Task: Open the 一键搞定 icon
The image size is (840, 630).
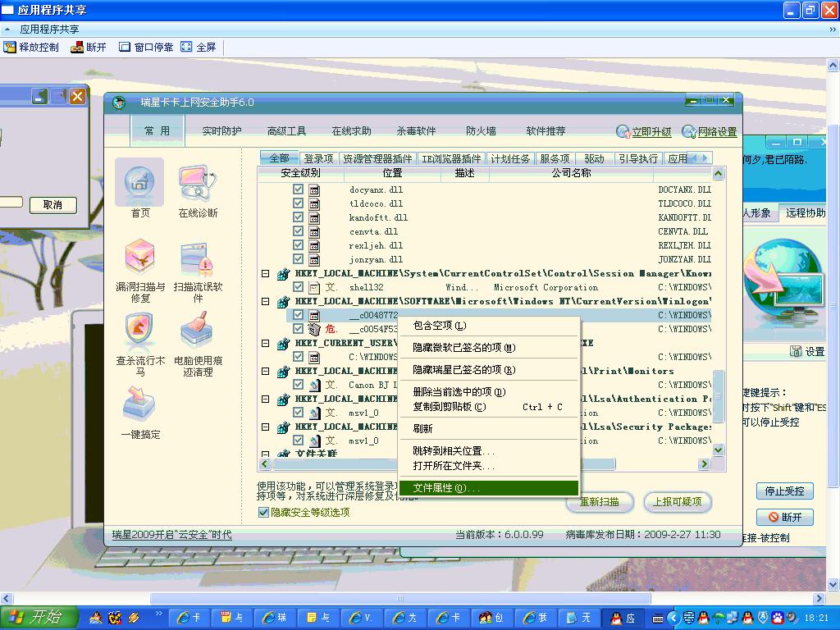Action: pos(139,404)
